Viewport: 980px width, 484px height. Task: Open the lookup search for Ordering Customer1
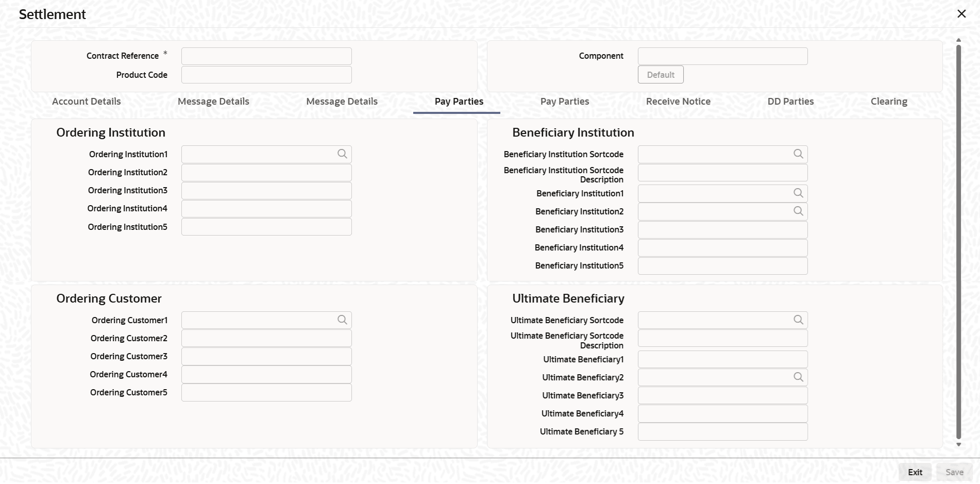342,320
